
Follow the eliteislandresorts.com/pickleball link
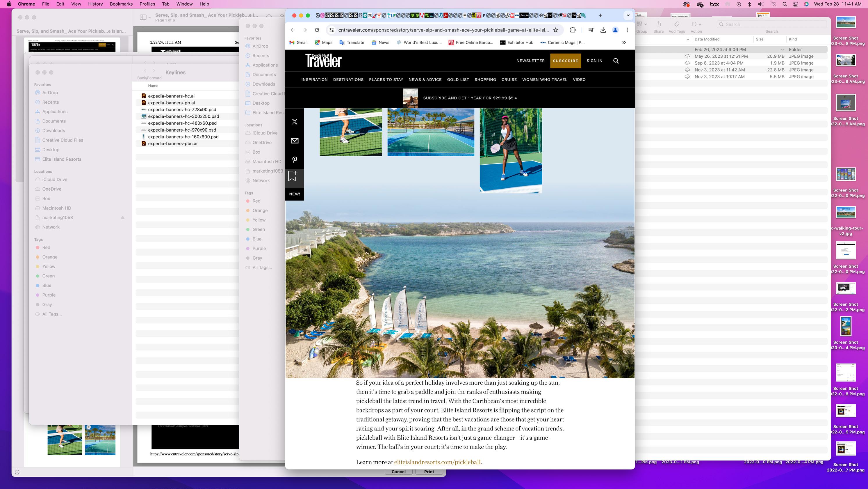pos(437,462)
